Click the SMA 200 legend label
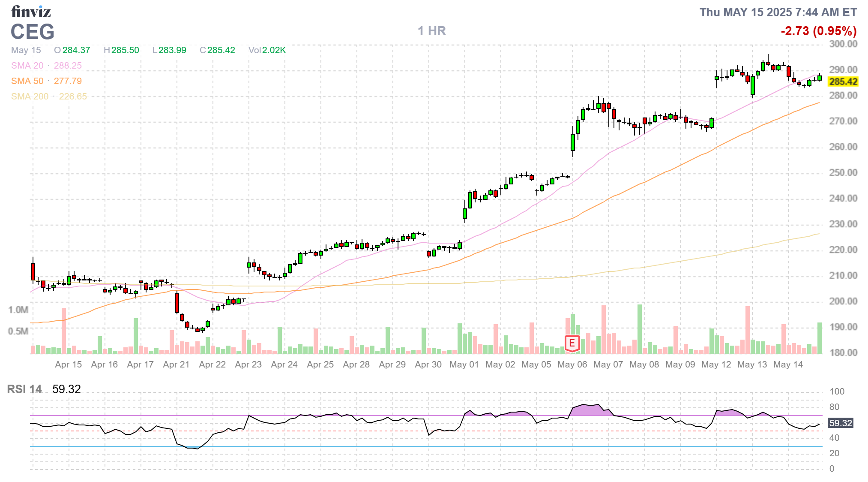The image size is (868, 482). point(30,96)
